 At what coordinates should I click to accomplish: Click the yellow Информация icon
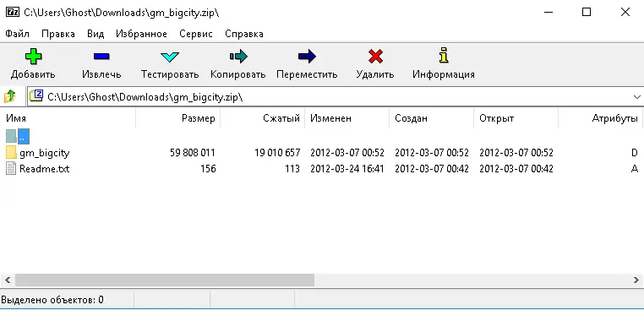pyautogui.click(x=444, y=56)
